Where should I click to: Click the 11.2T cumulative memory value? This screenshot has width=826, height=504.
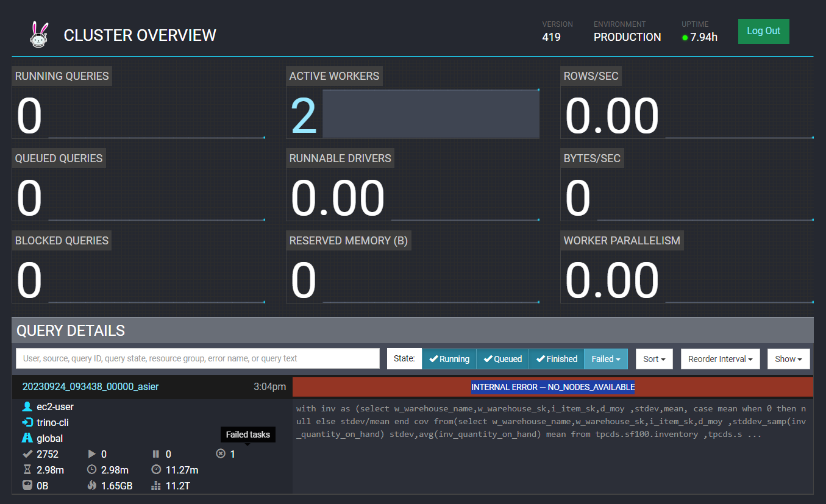tap(179, 486)
